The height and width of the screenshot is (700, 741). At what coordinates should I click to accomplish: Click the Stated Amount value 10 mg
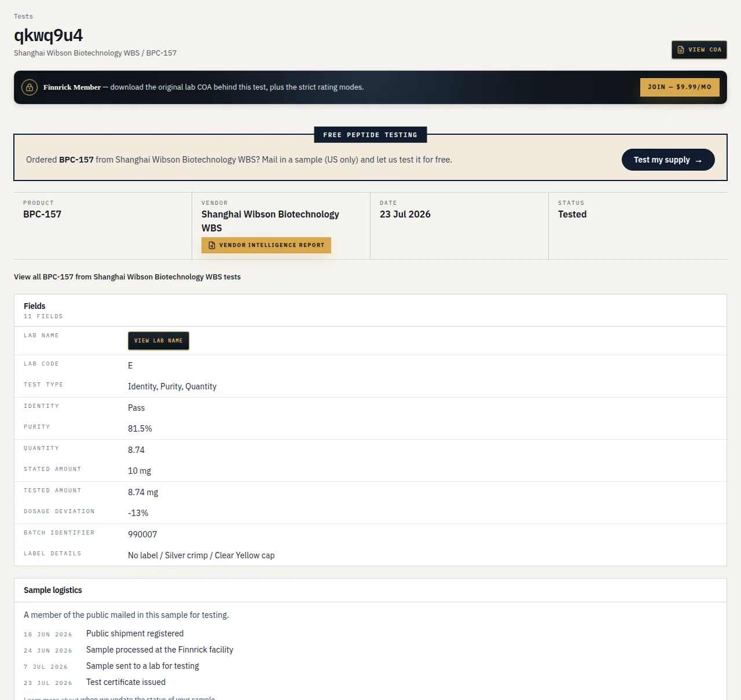[x=140, y=471]
